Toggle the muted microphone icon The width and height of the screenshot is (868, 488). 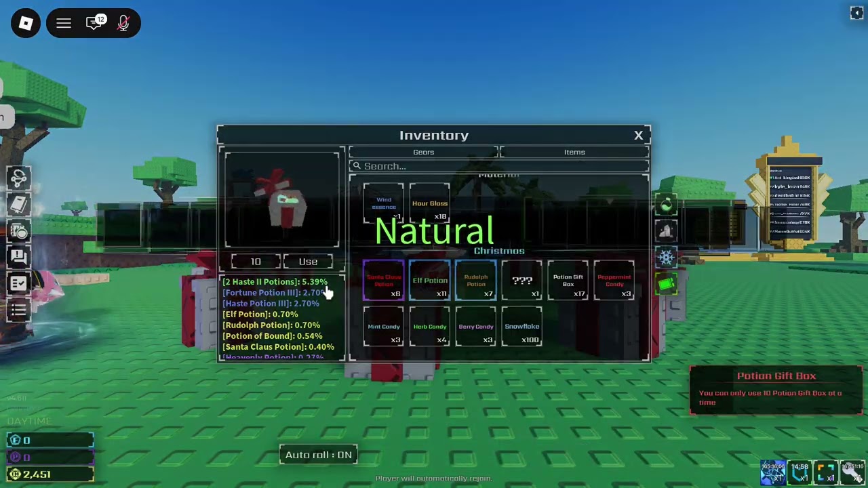pyautogui.click(x=123, y=23)
